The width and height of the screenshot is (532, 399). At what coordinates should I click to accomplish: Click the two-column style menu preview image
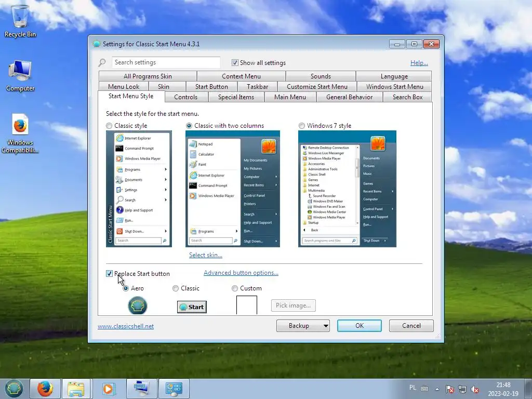[x=233, y=189]
